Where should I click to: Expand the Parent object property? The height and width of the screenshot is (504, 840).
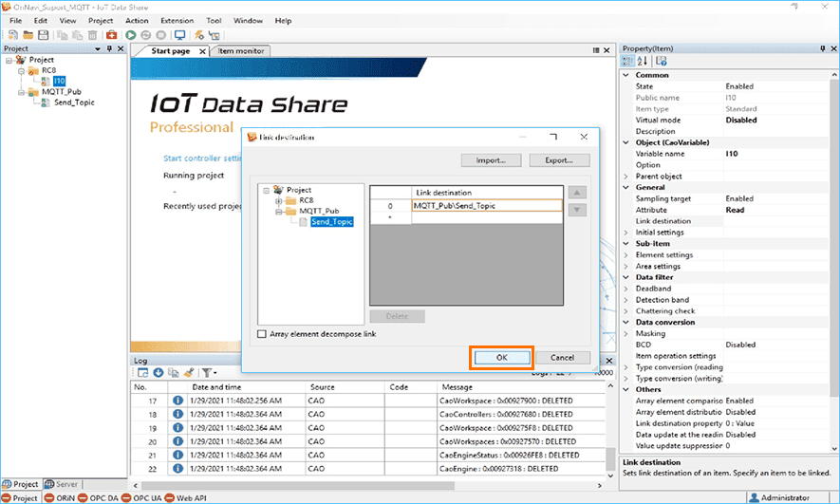click(625, 177)
